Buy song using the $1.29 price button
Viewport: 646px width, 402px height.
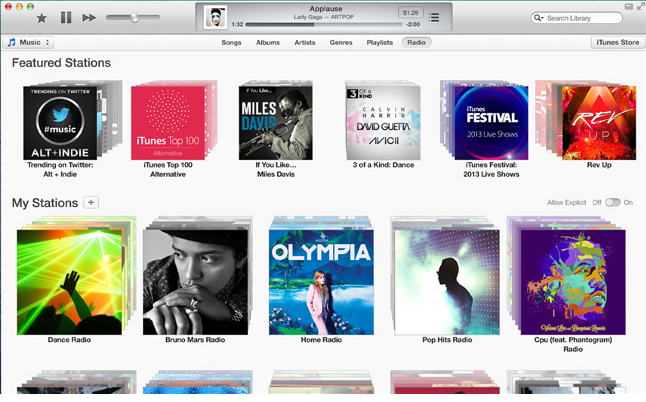tap(410, 13)
